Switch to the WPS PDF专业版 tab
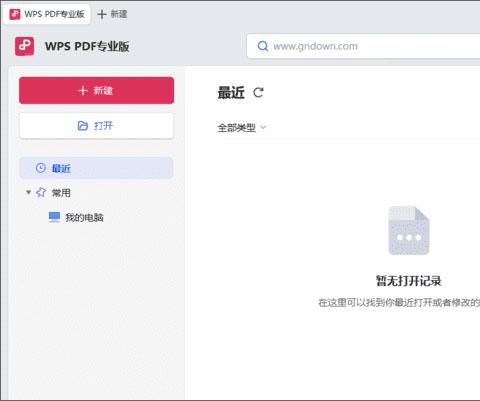 [x=46, y=14]
